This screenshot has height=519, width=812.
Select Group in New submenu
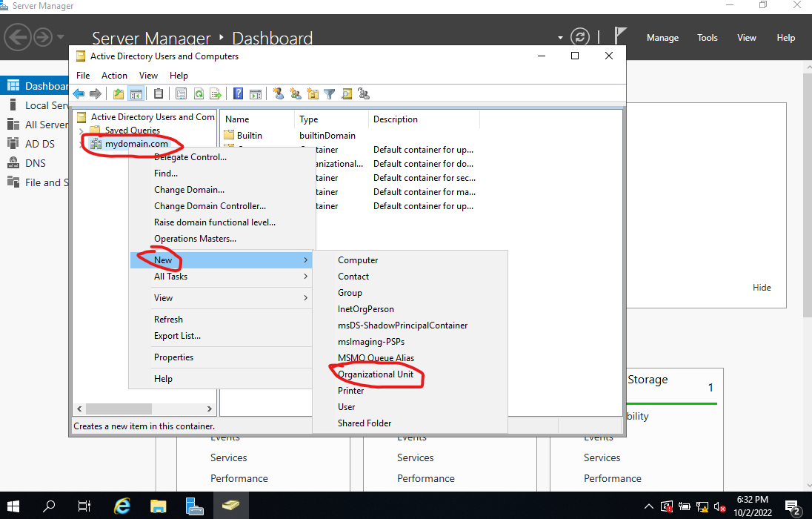[410, 293]
